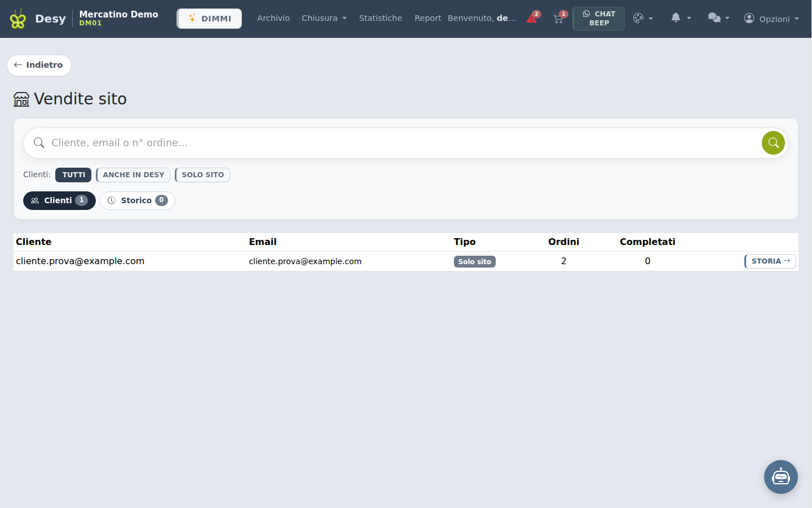The image size is (812, 508).
Task: Expand the Chiusura dropdown menu
Action: (x=324, y=18)
